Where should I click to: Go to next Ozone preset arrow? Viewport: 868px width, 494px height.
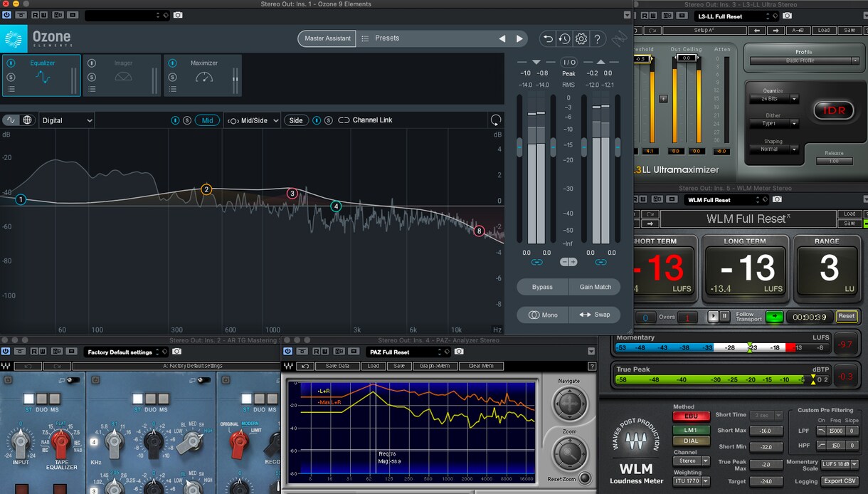point(519,38)
